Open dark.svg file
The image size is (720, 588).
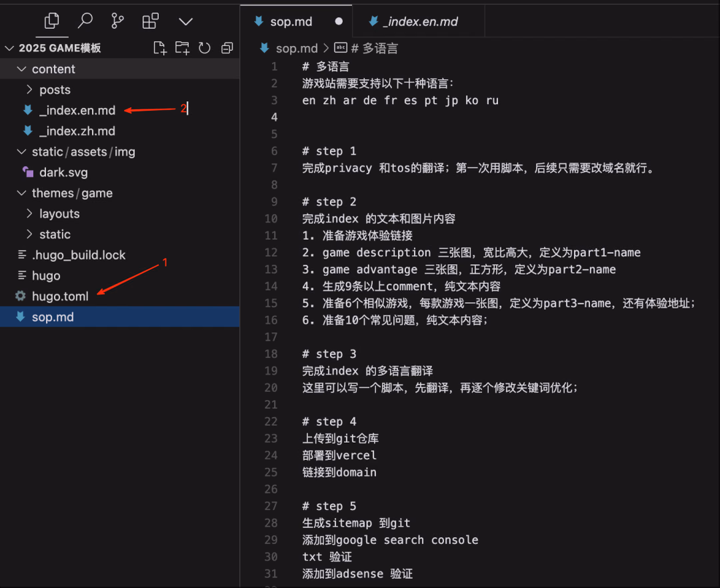[63, 172]
